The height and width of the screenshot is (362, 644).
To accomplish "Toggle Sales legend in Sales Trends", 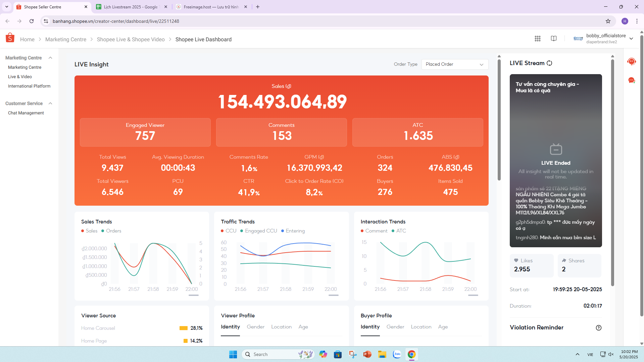I will (89, 231).
